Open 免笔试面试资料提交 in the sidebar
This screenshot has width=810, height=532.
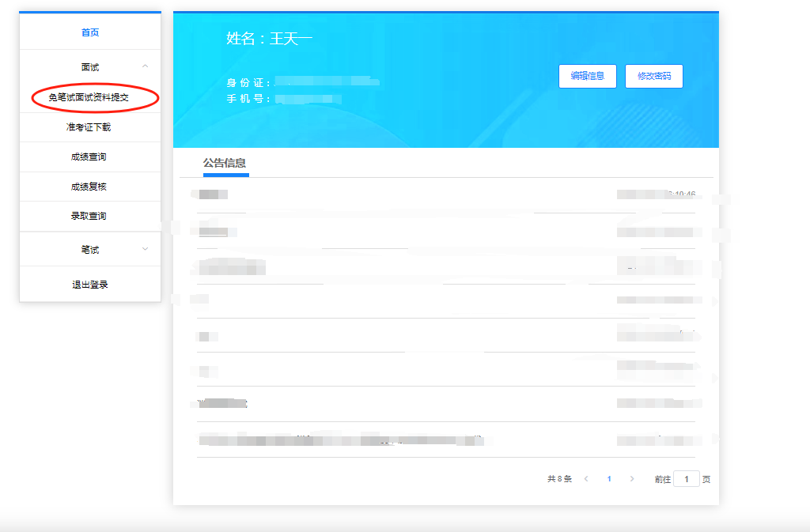pos(89,97)
